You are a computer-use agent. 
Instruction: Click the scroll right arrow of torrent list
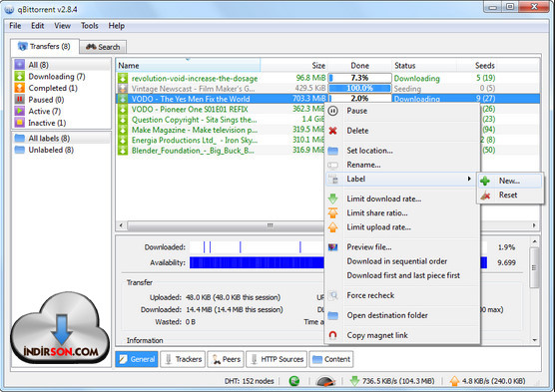(534, 225)
